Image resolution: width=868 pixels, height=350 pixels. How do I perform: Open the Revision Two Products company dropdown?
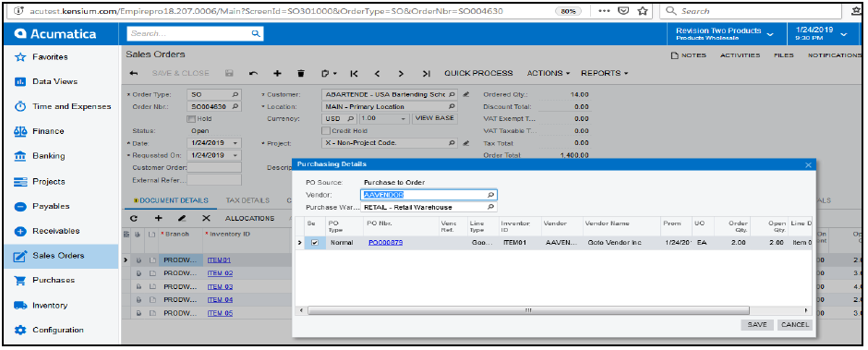click(x=725, y=34)
